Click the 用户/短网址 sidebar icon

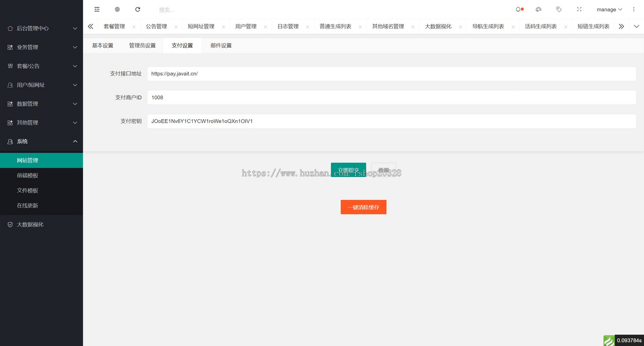tap(10, 85)
